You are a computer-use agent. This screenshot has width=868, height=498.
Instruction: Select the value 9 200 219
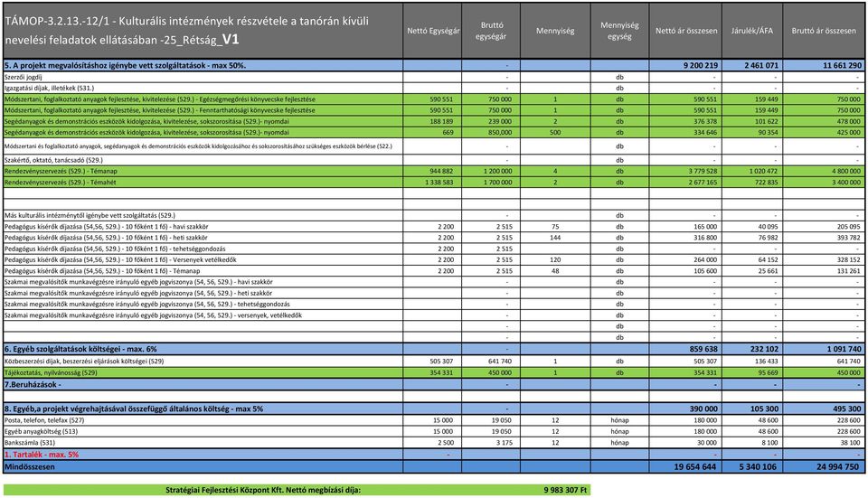700,65
